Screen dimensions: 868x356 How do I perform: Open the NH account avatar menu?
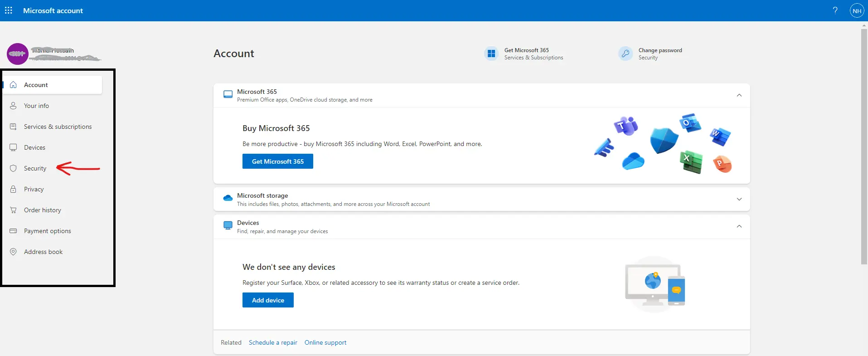857,10
